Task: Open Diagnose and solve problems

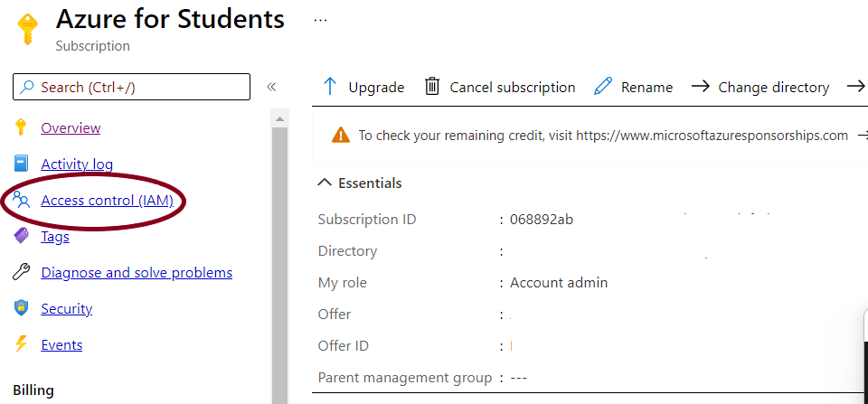Action: coord(137,273)
